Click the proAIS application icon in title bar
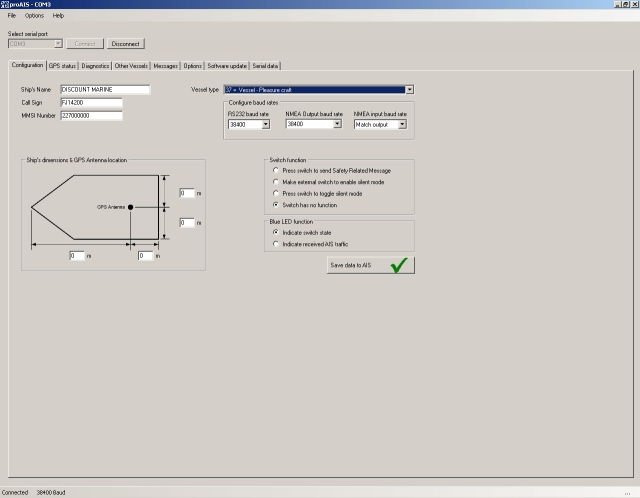Viewport: 640px width, 498px height. tap(5, 5)
